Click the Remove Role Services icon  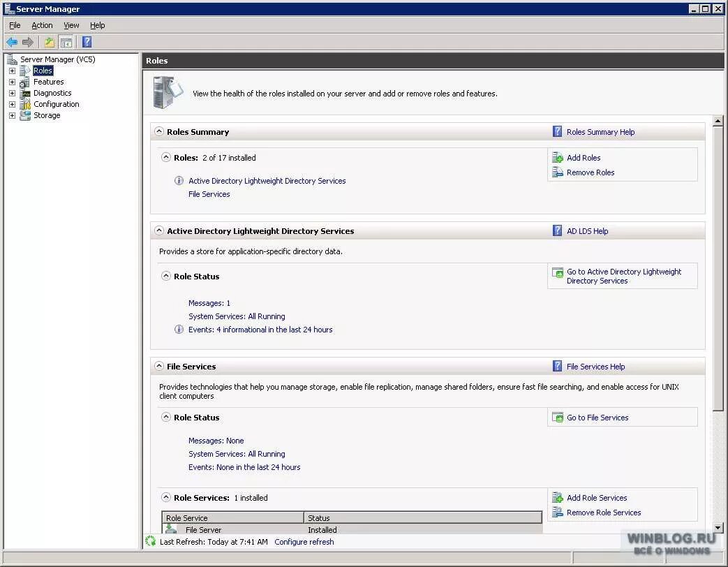[558, 513]
